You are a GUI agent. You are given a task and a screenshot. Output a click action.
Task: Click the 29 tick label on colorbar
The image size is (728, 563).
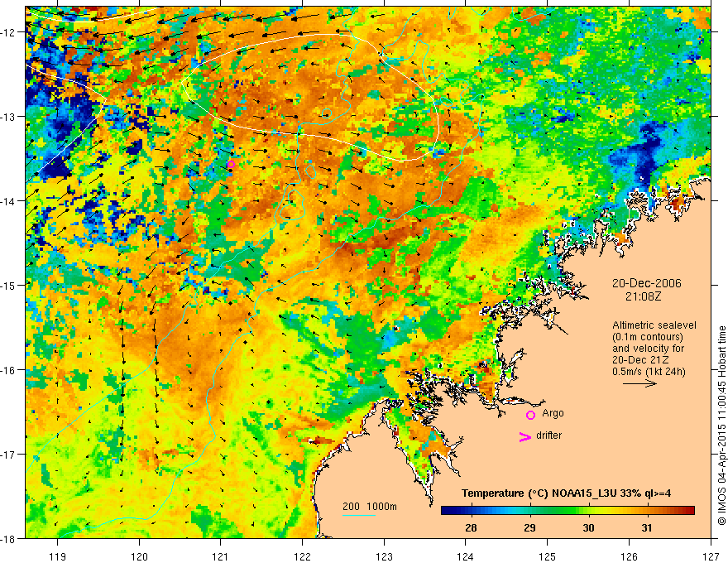529,528
